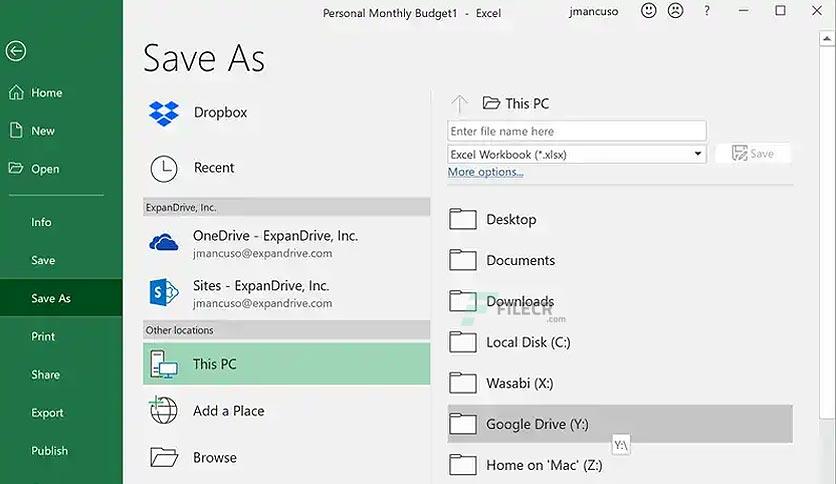Open the Share menu item
The width and height of the screenshot is (836, 484).
tap(45, 375)
